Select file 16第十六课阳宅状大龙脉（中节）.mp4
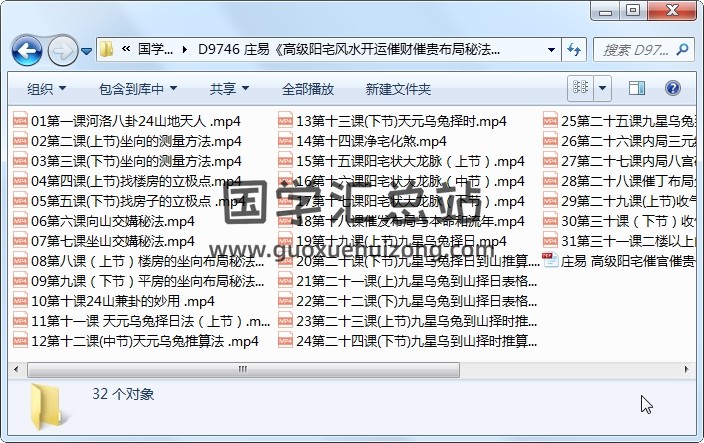 401,181
